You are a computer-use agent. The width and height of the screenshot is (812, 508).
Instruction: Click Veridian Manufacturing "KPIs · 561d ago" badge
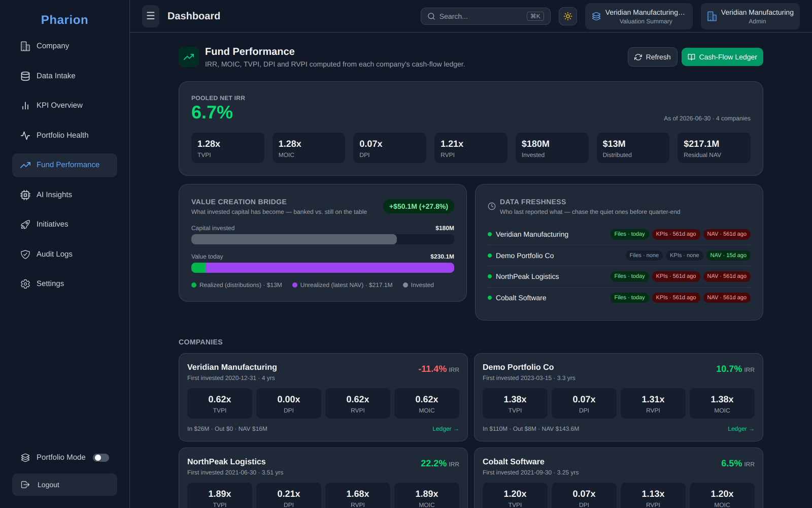coord(675,234)
